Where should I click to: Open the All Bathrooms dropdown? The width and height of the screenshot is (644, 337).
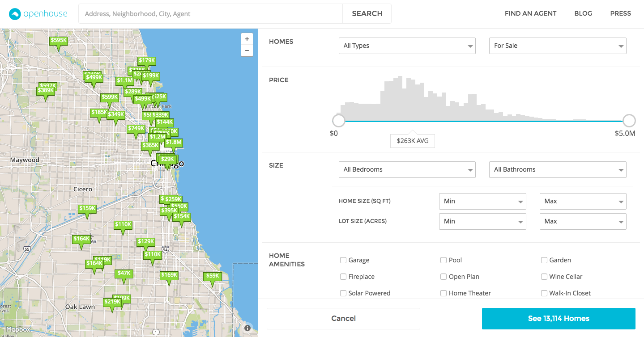pos(558,169)
